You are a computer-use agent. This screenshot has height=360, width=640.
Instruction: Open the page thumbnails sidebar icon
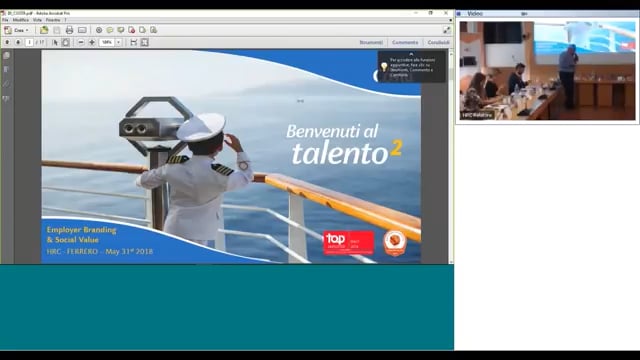(x=7, y=56)
